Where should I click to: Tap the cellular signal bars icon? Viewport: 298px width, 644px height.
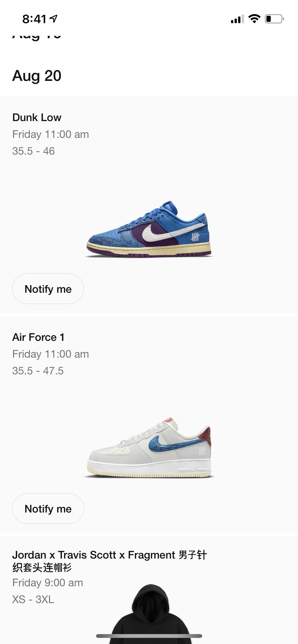237,19
